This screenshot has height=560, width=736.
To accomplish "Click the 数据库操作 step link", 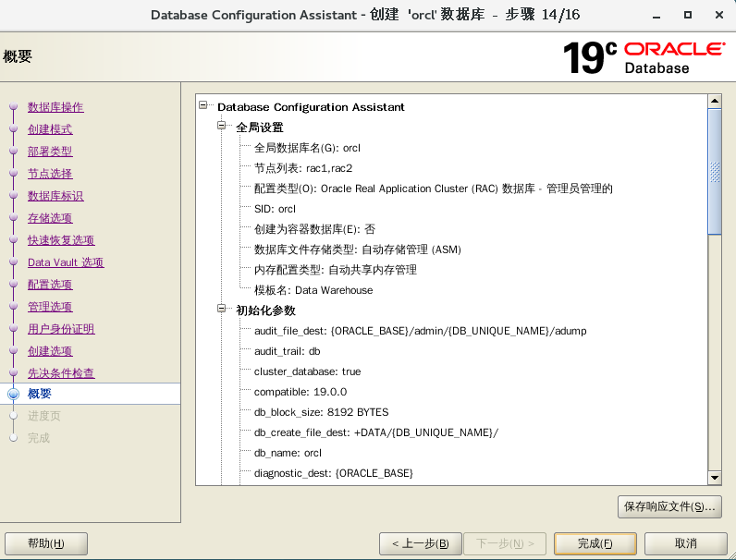I will coord(55,107).
